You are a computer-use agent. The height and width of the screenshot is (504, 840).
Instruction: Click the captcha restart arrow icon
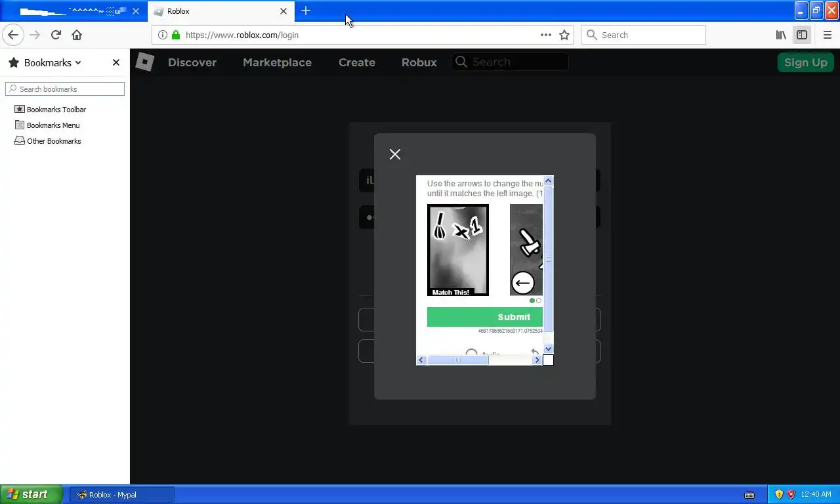(x=535, y=353)
